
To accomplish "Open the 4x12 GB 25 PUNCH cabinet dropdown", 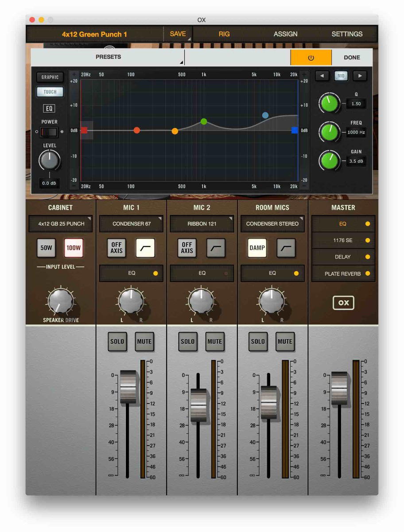I will click(61, 224).
